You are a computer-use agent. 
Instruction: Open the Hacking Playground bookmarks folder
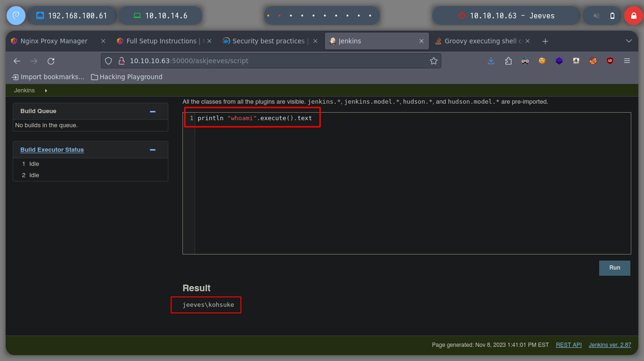point(127,77)
